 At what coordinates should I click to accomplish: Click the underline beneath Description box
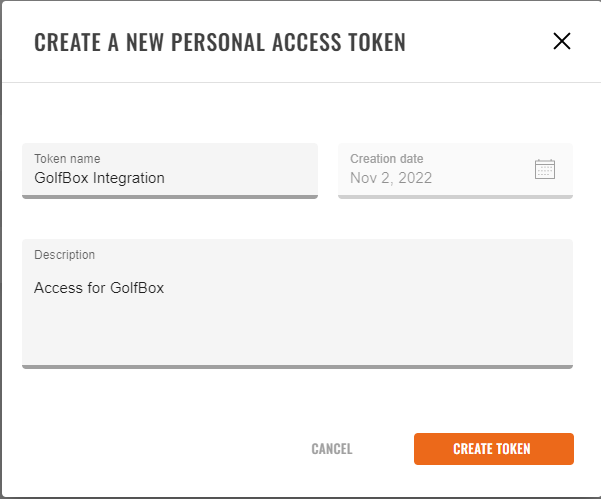(x=297, y=366)
